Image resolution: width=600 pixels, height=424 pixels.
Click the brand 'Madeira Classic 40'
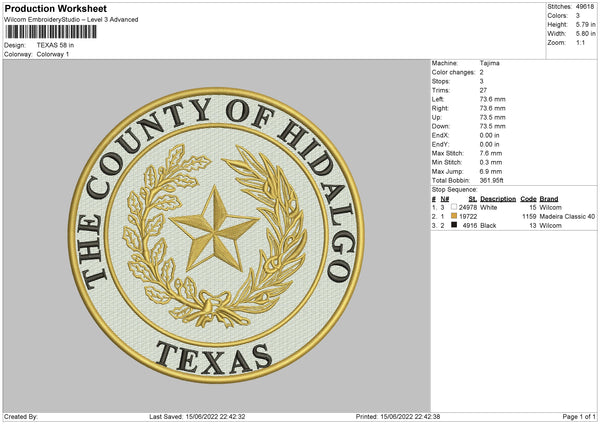(x=567, y=217)
